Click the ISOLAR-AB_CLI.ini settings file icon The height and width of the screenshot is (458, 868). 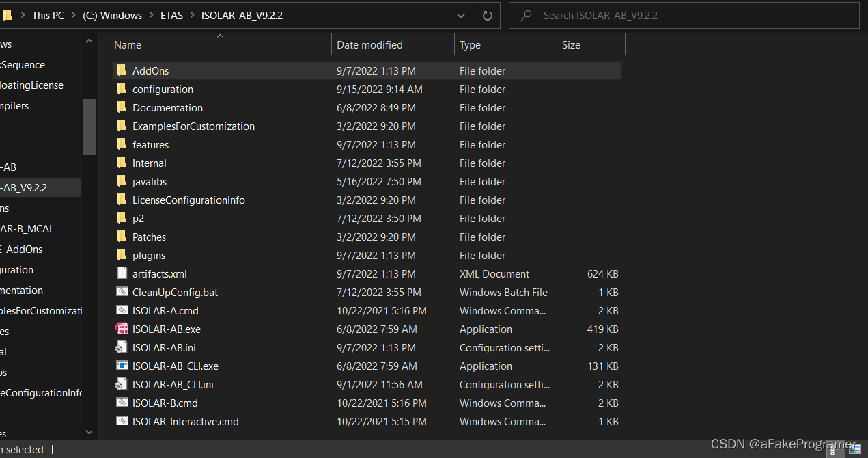[122, 384]
